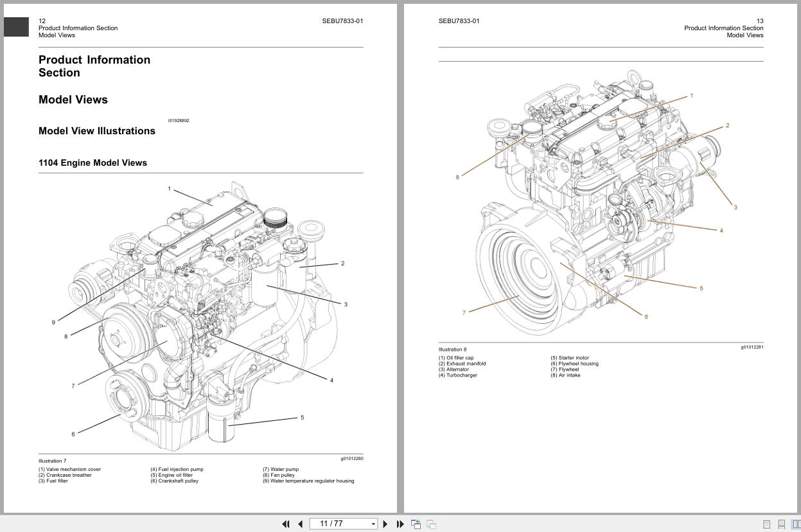801x532 pixels.
Task: Click the 'Illustration 8' caption
Action: (x=452, y=350)
